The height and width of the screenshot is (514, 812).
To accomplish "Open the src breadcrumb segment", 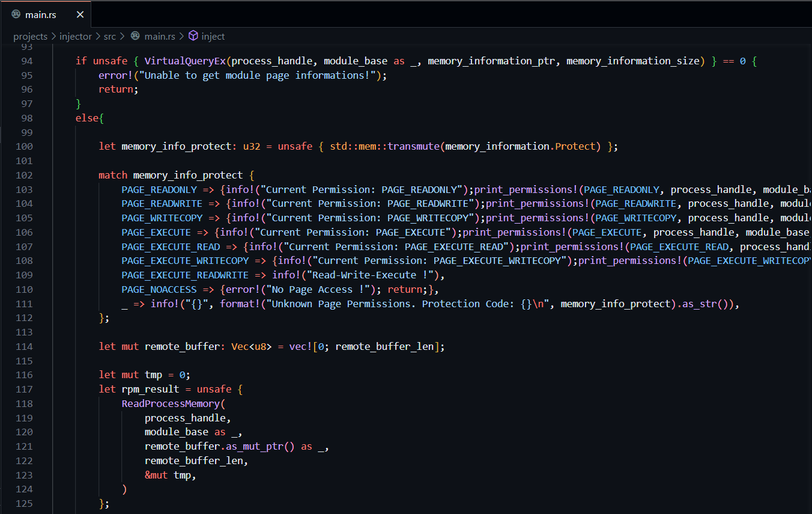I will coord(109,36).
